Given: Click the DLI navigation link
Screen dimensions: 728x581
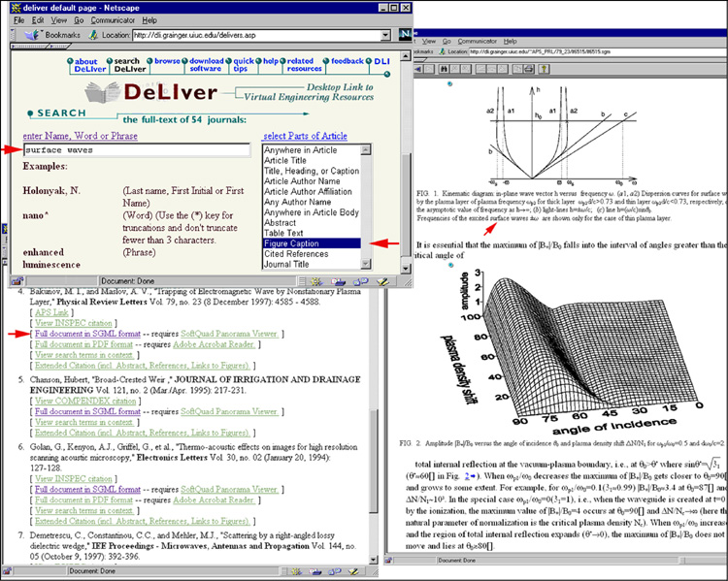Looking at the screenshot, I should [x=381, y=61].
